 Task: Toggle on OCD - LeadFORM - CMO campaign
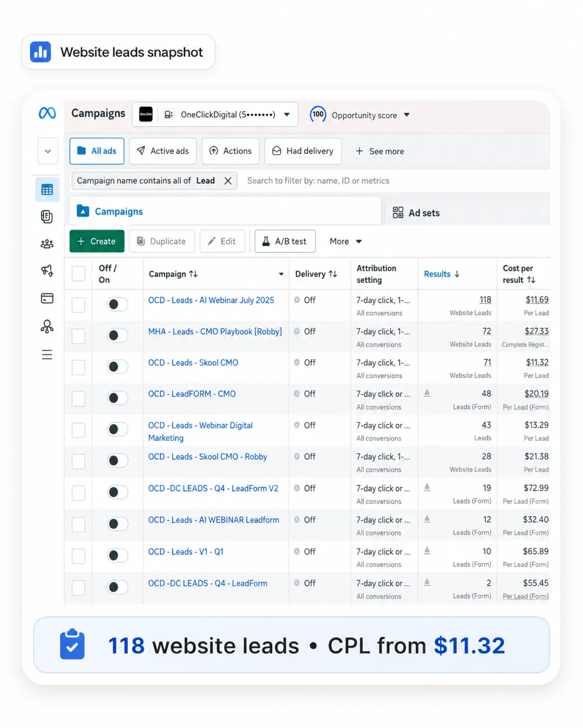pyautogui.click(x=117, y=398)
